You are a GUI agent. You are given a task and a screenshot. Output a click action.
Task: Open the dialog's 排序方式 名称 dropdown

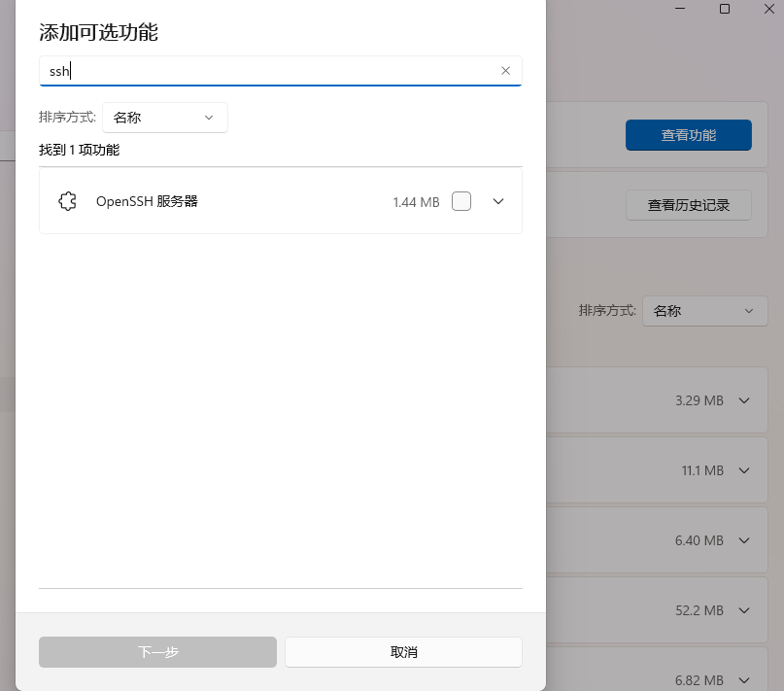(x=165, y=118)
